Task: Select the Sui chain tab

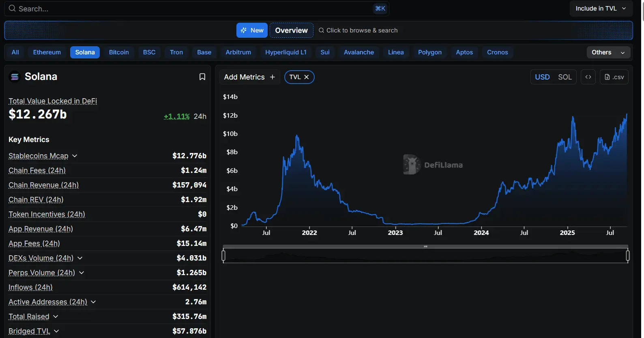Action: (325, 52)
